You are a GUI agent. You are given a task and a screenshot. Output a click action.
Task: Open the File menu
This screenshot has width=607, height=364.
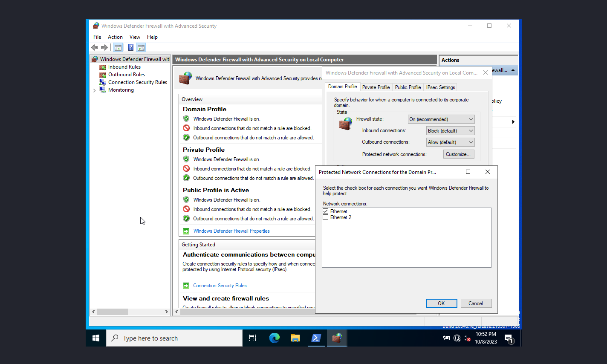point(97,37)
